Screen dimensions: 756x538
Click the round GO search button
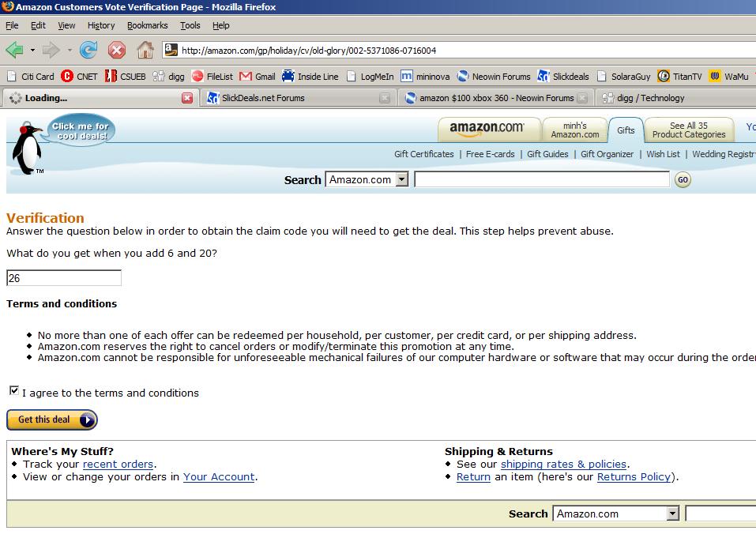[x=683, y=180]
